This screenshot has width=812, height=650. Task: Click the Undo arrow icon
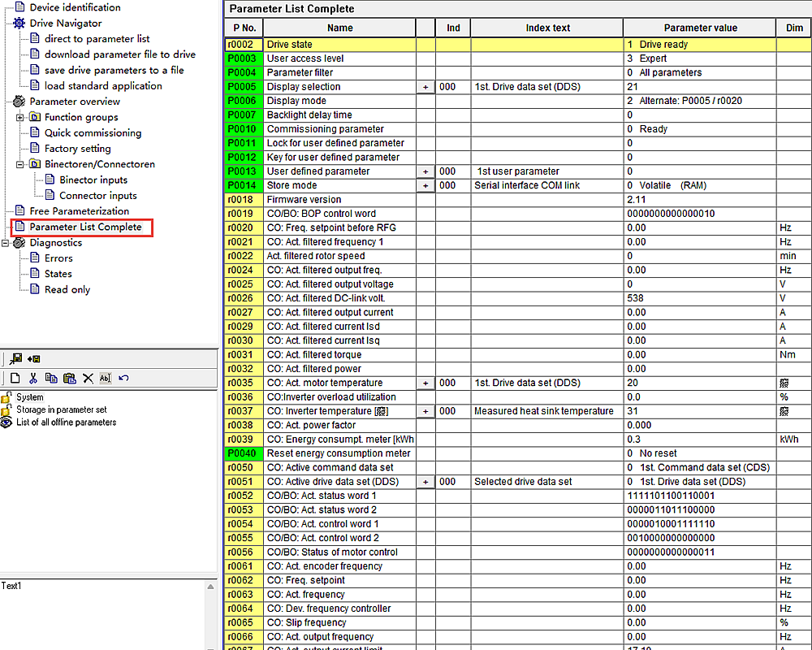(123, 378)
